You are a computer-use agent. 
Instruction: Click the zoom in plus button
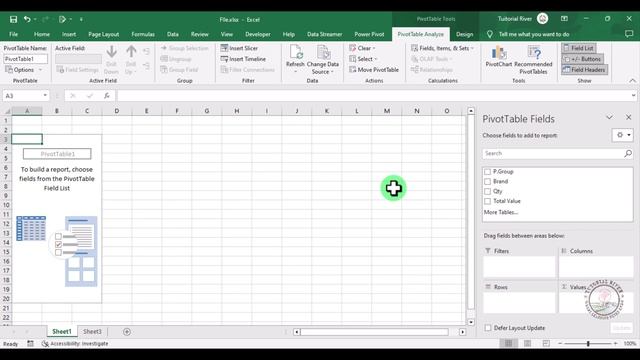tap(616, 344)
